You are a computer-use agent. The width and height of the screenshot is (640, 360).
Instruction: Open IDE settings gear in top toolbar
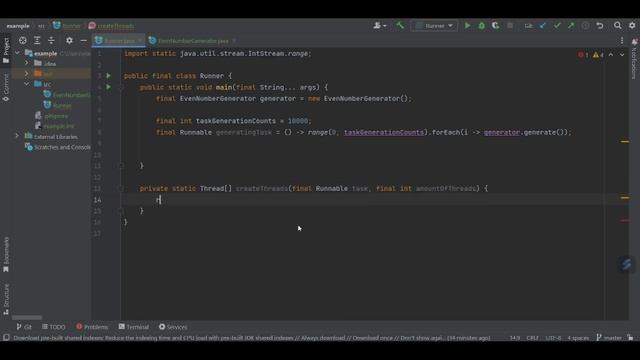point(632,26)
